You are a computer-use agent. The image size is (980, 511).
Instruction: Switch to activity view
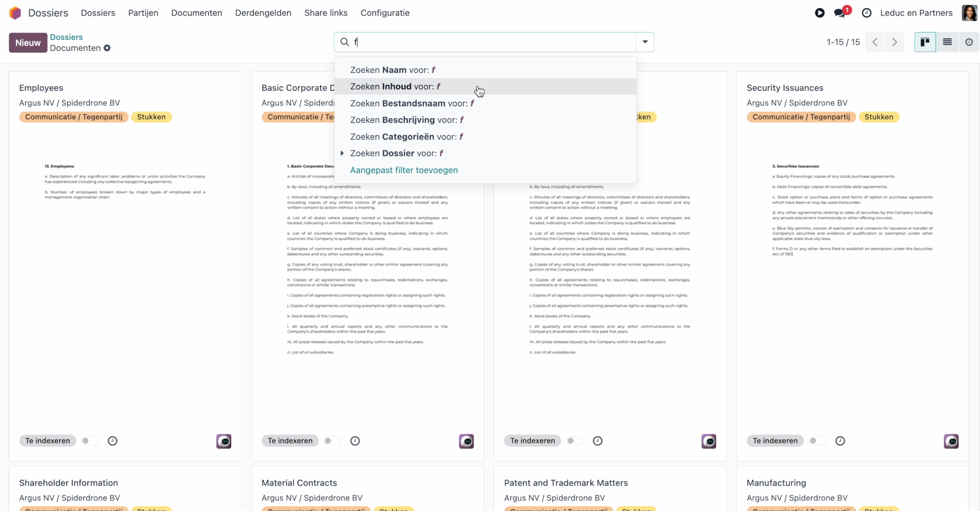(969, 42)
